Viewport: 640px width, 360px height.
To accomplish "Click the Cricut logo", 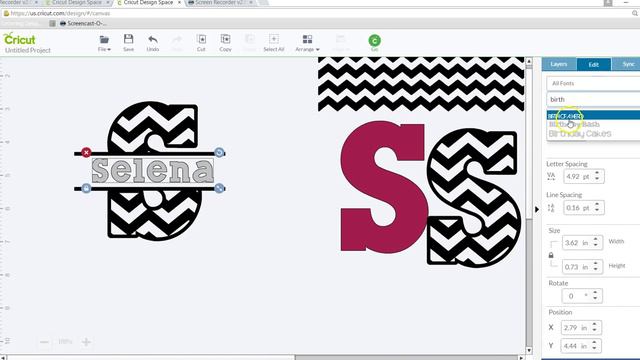I will (20, 39).
